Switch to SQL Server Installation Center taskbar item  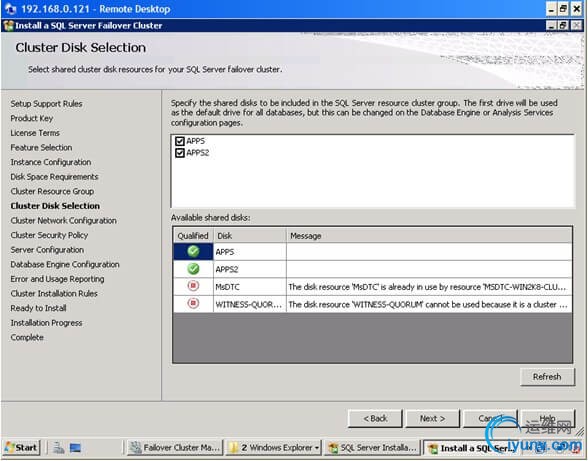pos(372,447)
